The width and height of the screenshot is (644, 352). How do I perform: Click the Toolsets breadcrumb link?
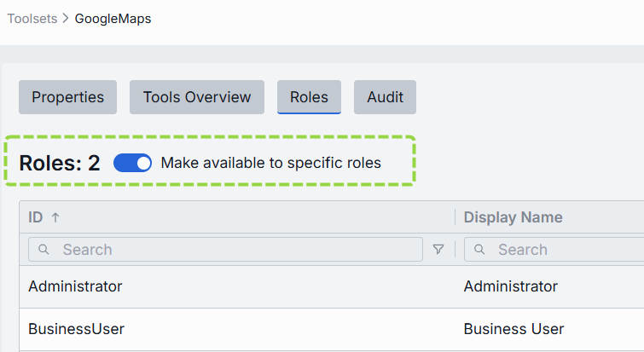(31, 18)
